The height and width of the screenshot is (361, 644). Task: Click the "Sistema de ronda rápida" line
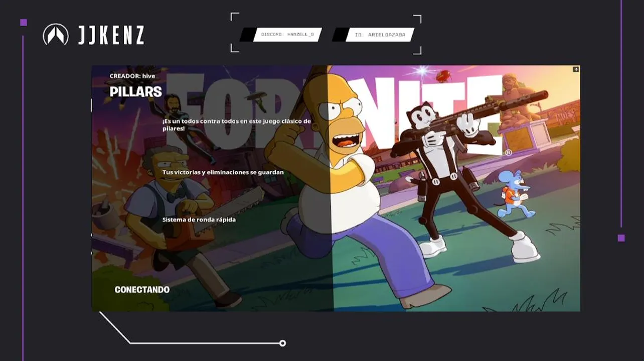click(199, 220)
